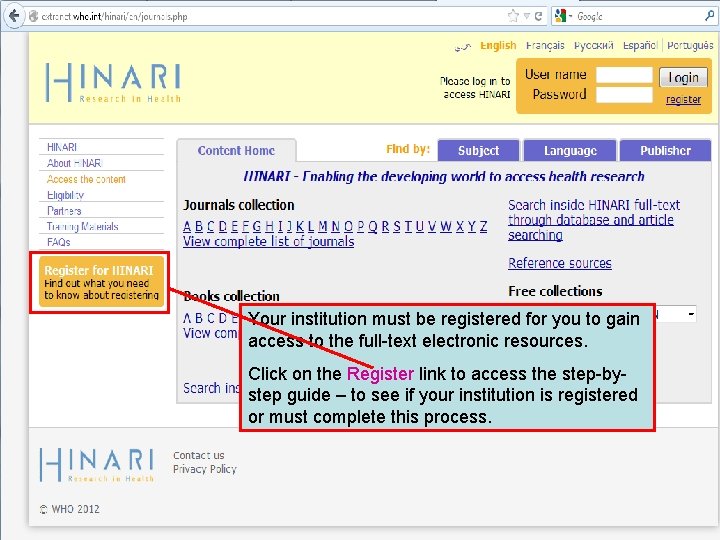Click the footer HINARI logo
Viewport: 720px width, 540px height.
pos(97,465)
